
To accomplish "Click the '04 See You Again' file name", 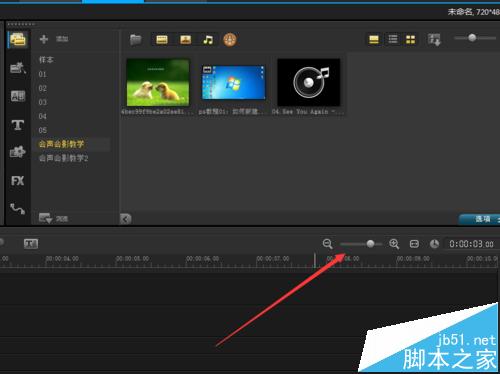I will point(308,112).
